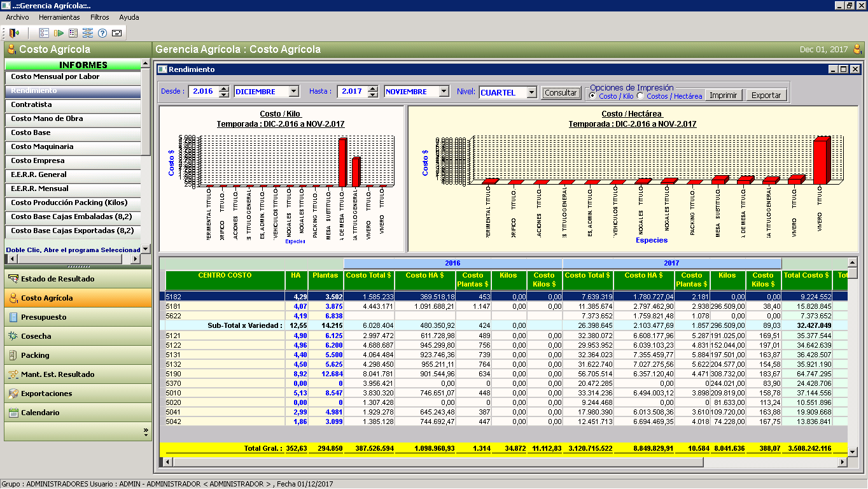Increase the Desde year 2.016 spinner
Image resolution: width=868 pixels, height=489 pixels.
(224, 89)
